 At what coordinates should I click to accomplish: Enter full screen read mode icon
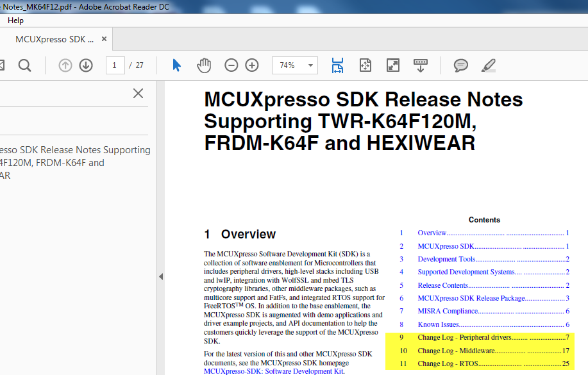393,65
